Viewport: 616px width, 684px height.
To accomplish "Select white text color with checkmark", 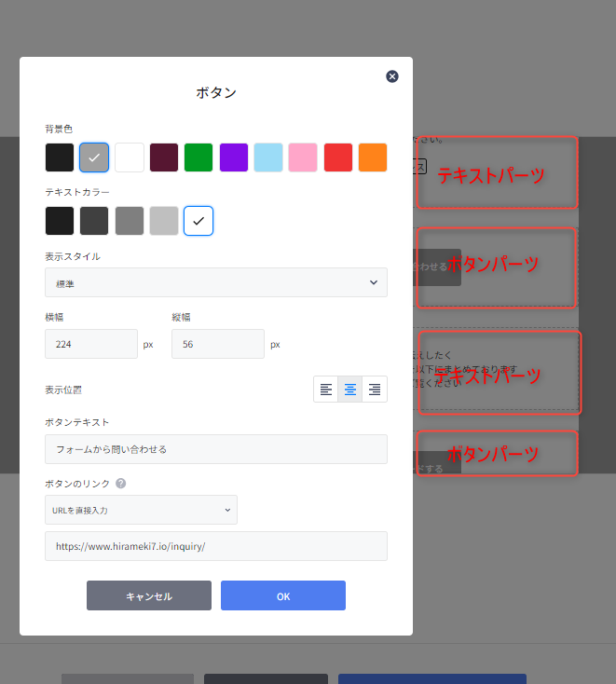I will (x=198, y=221).
